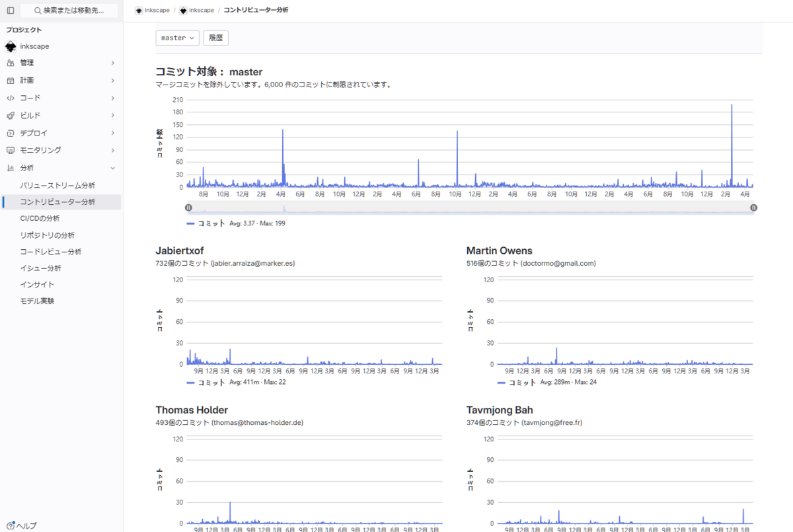Click the 管理 settings icon
This screenshot has height=532, width=793.
click(10, 63)
